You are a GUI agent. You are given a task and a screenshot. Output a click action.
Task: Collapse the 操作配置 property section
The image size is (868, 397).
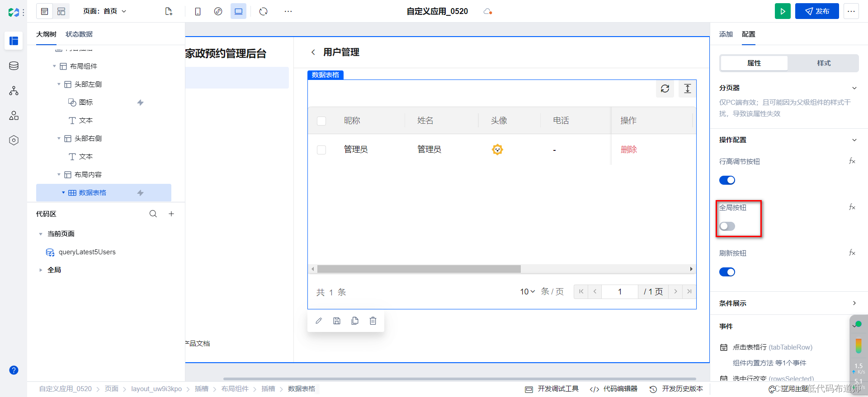[854, 140]
